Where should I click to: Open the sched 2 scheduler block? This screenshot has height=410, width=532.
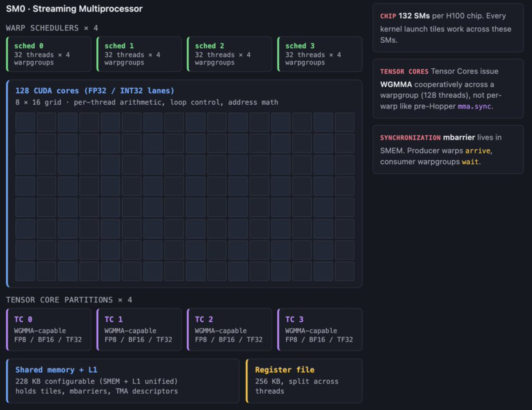(230, 54)
